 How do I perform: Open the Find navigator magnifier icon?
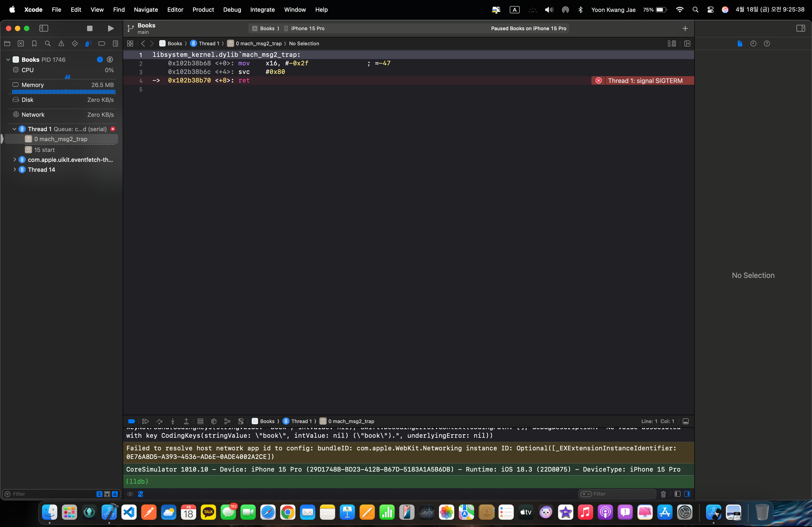pos(48,43)
